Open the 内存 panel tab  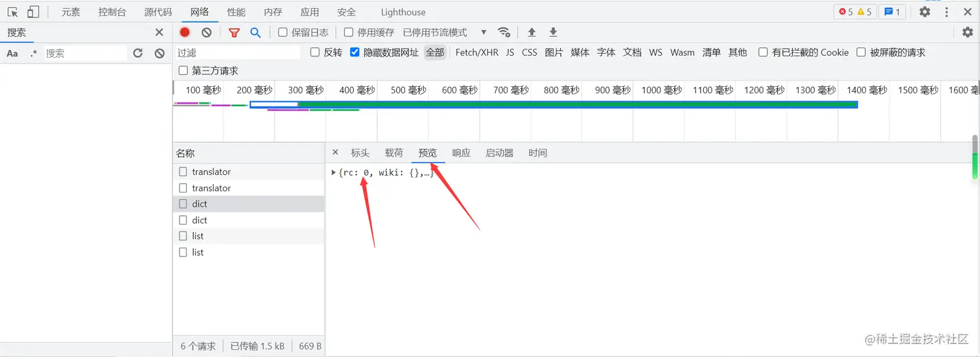[273, 12]
